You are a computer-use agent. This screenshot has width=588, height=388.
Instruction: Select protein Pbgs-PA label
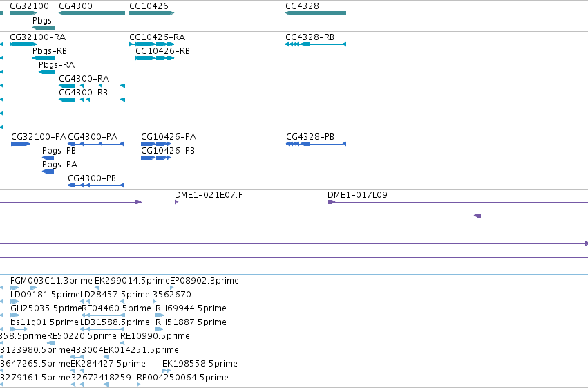pos(59,165)
